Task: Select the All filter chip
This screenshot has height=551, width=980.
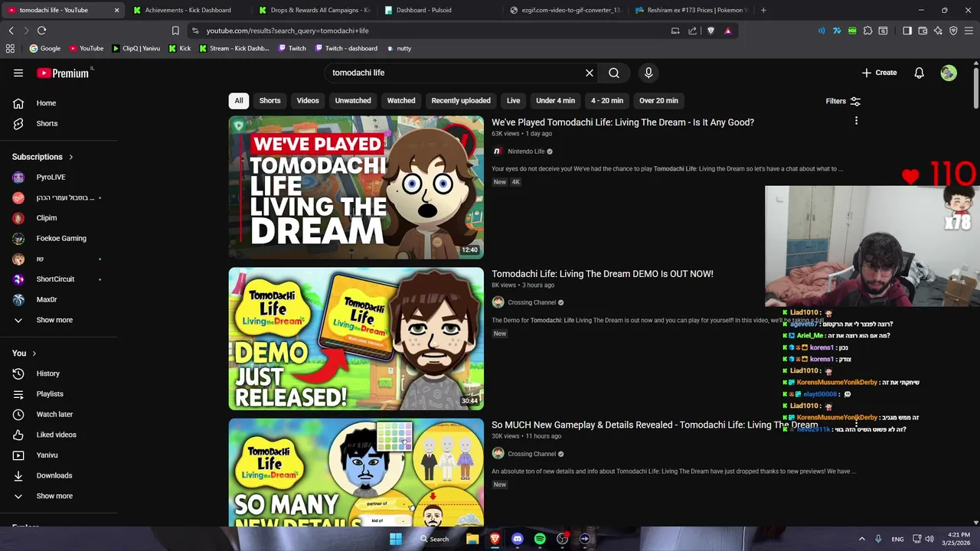Action: coord(239,100)
